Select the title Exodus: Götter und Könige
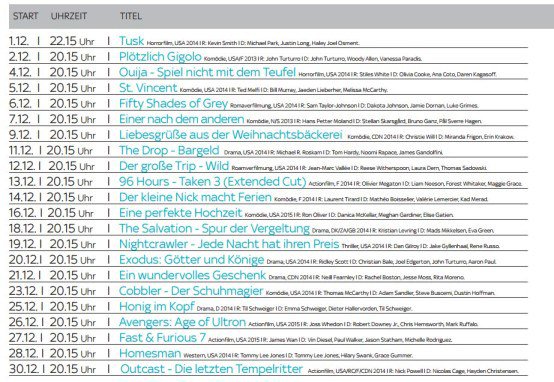This screenshot has width=554, height=382. tap(191, 260)
